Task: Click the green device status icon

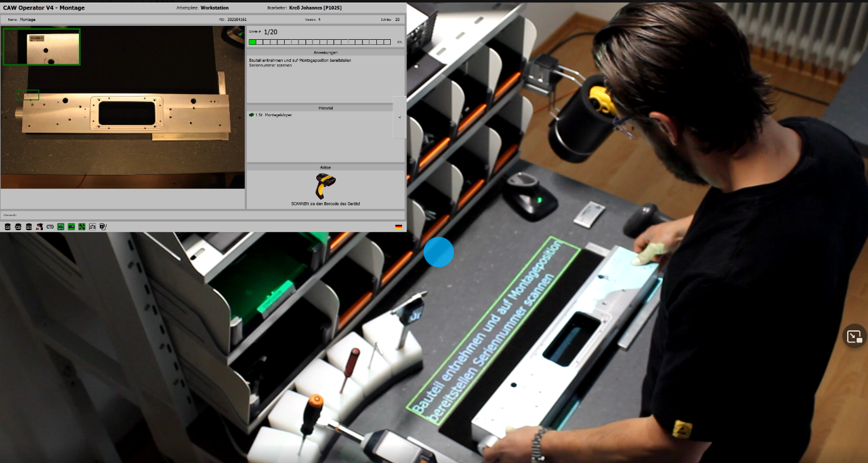Action: (71, 227)
